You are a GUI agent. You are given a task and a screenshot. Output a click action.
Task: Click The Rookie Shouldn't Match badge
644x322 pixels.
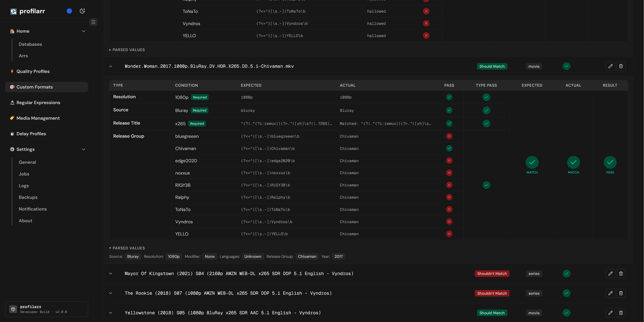point(492,294)
